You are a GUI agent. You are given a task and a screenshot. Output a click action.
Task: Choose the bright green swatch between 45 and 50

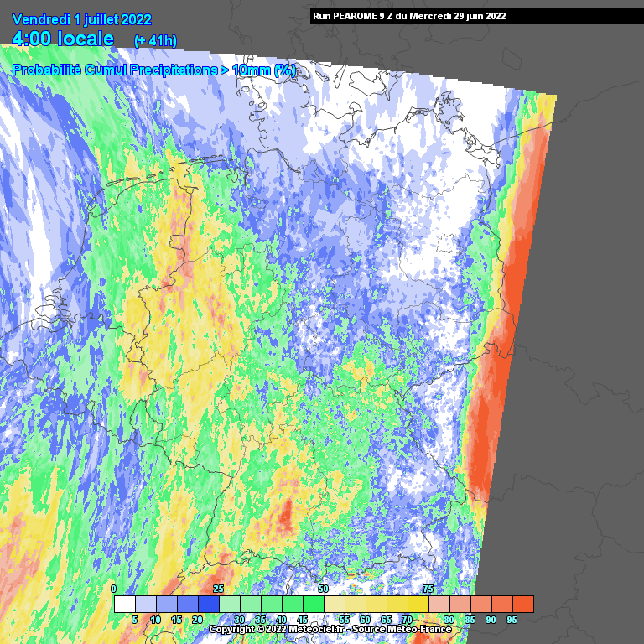pos(313,604)
